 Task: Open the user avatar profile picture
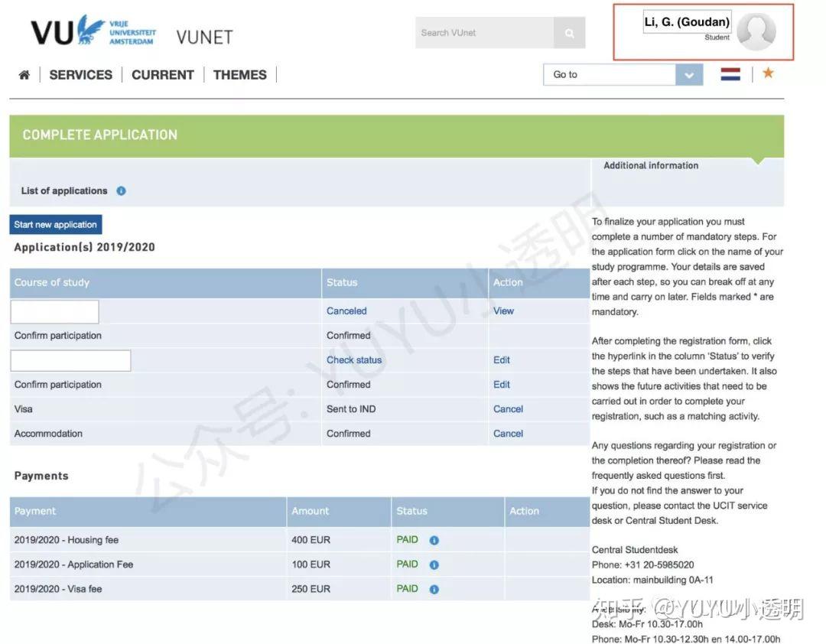point(756,31)
